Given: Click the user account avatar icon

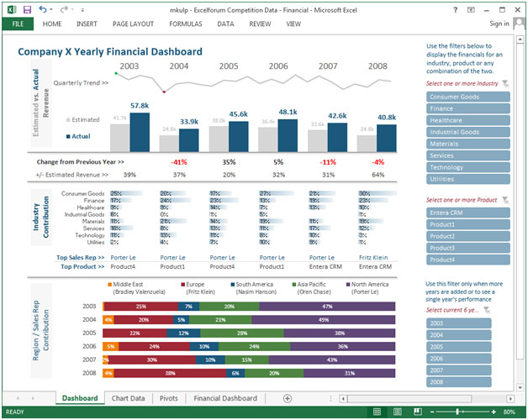Looking at the screenshot, I should (x=519, y=24).
